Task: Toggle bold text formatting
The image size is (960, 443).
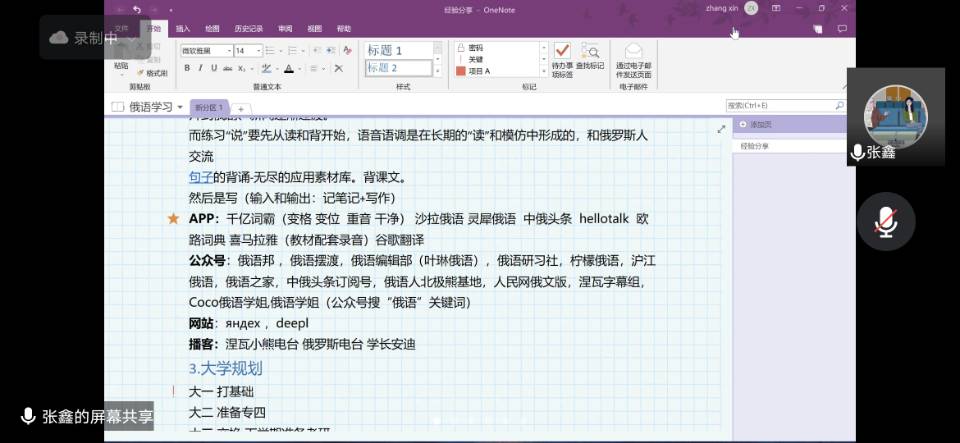Action: coord(187,68)
